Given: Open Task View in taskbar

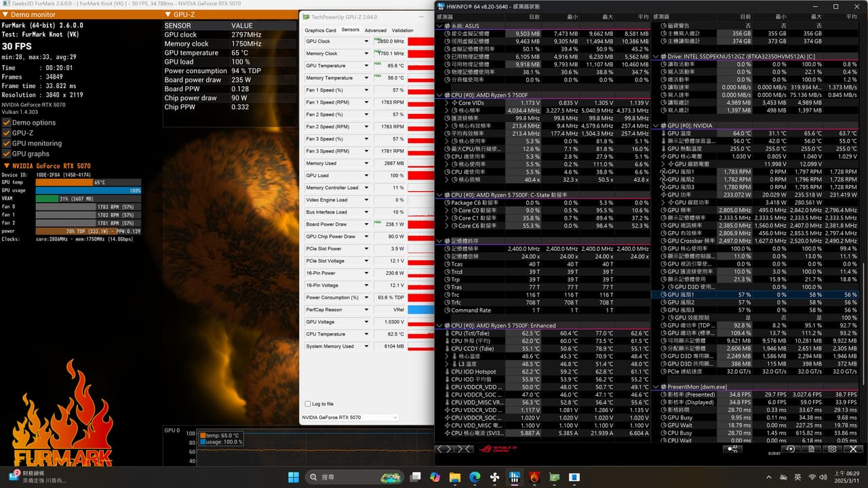Looking at the screenshot, I should (x=415, y=477).
